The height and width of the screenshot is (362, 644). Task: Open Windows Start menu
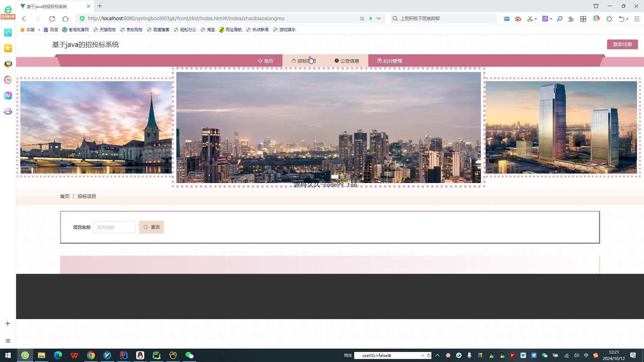point(8,355)
